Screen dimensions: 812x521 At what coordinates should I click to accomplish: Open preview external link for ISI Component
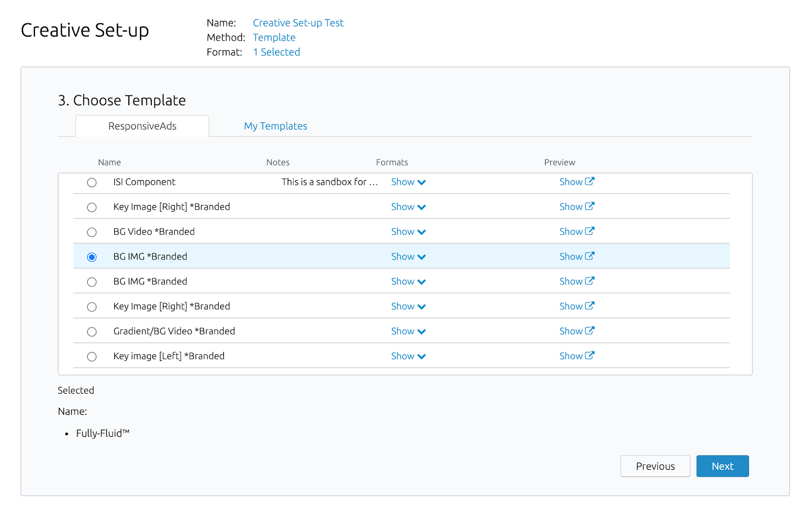(577, 182)
